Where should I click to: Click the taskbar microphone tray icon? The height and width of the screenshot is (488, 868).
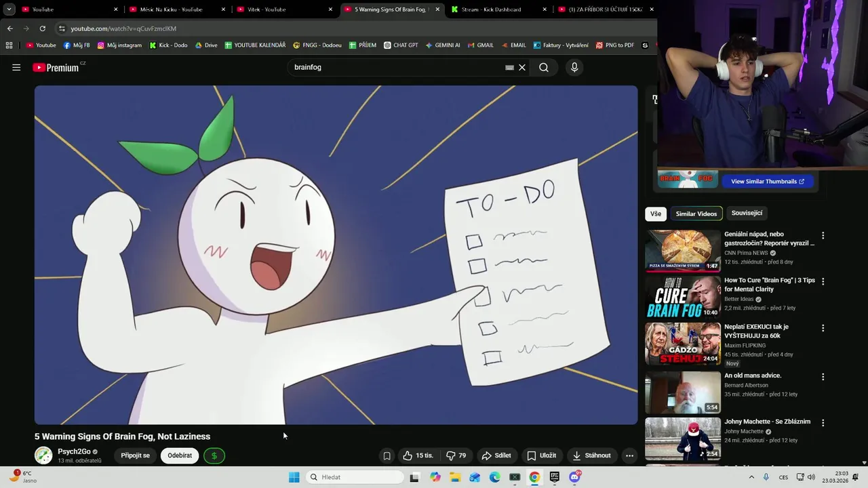(766, 477)
